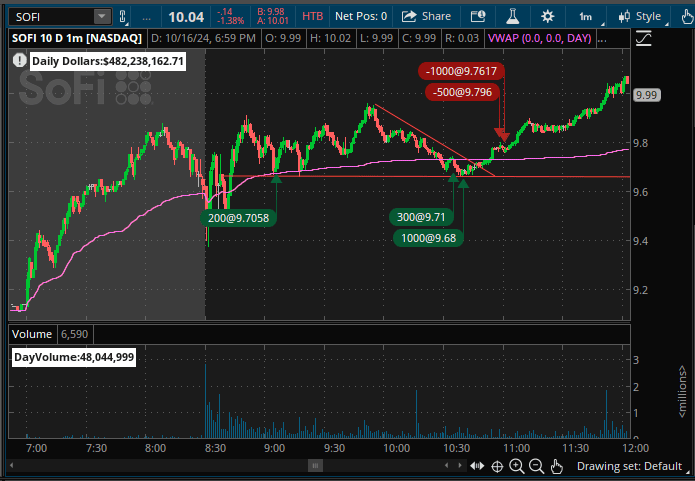Click the Volume study label
Image resolution: width=695 pixels, height=481 pixels.
[x=31, y=334]
